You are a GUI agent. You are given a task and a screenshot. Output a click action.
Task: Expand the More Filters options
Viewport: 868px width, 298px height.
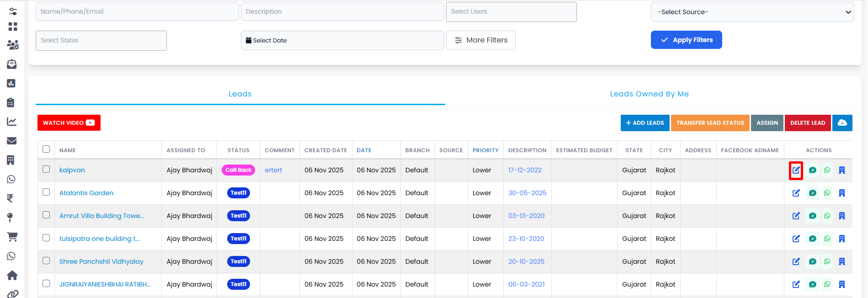pyautogui.click(x=480, y=40)
